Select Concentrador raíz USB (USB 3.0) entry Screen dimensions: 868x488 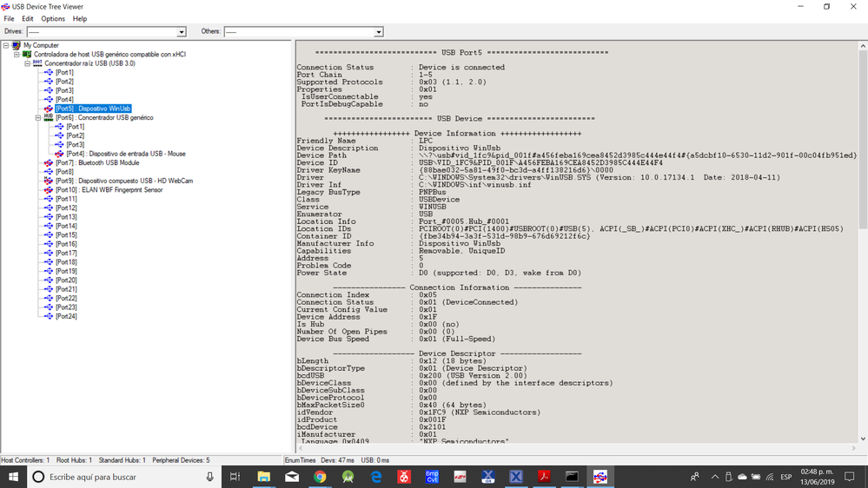tap(89, 63)
